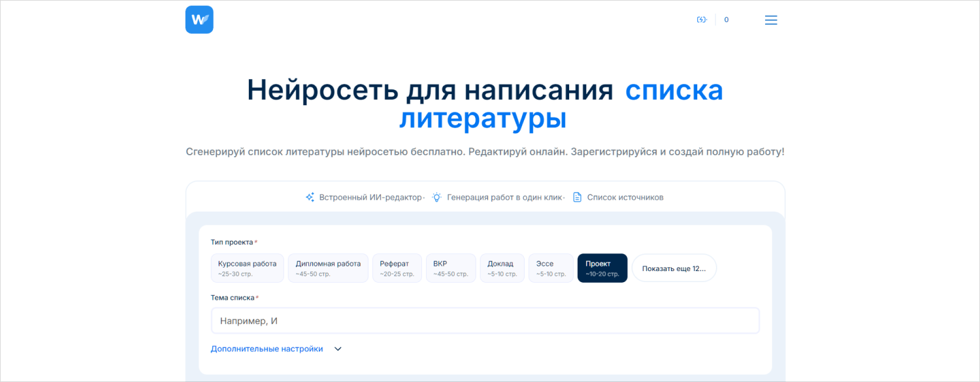Viewport: 980px width, 382px height.
Task: Expand the chevron next to Дополнительные настройки
Action: 338,349
